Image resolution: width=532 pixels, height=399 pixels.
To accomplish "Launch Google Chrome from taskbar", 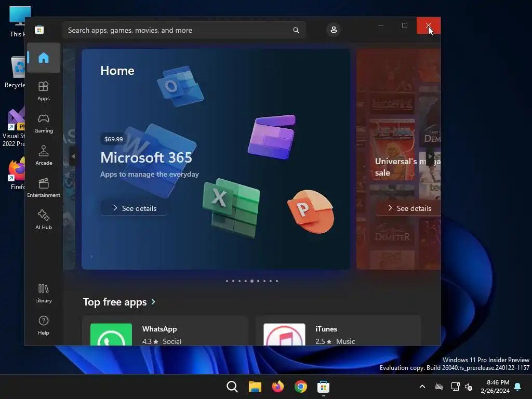I will (301, 387).
